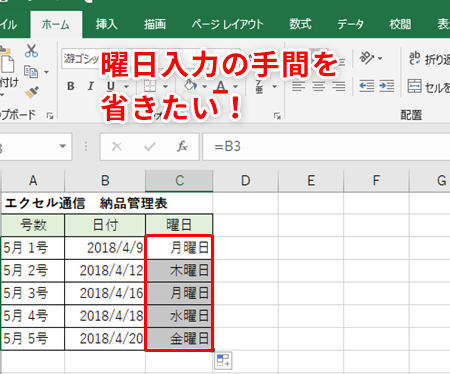450x374 pixels.
Task: Click the title cell エクセル通信 納品管理表
Action: coord(86,203)
